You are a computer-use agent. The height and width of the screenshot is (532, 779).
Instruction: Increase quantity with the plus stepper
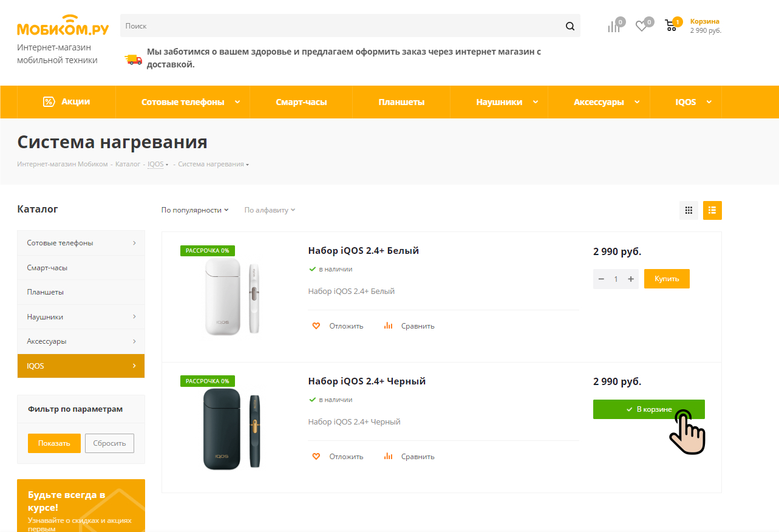point(631,279)
